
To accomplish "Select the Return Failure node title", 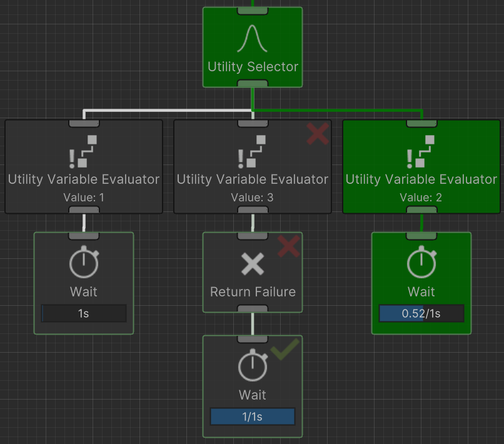I will (x=252, y=292).
